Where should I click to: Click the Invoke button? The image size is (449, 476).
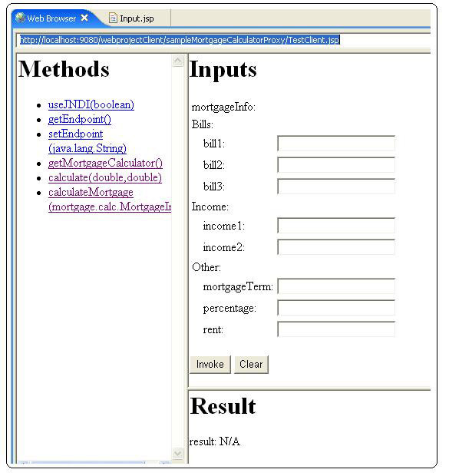(210, 364)
